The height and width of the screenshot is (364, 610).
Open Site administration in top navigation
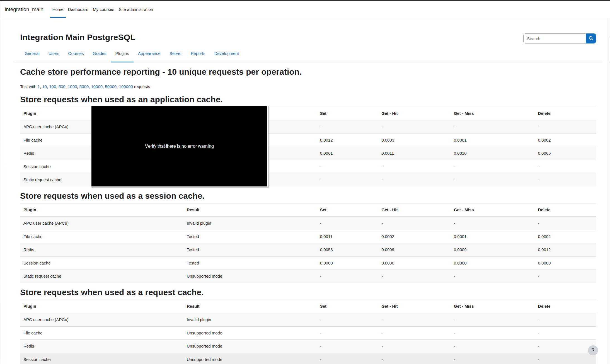(136, 9)
